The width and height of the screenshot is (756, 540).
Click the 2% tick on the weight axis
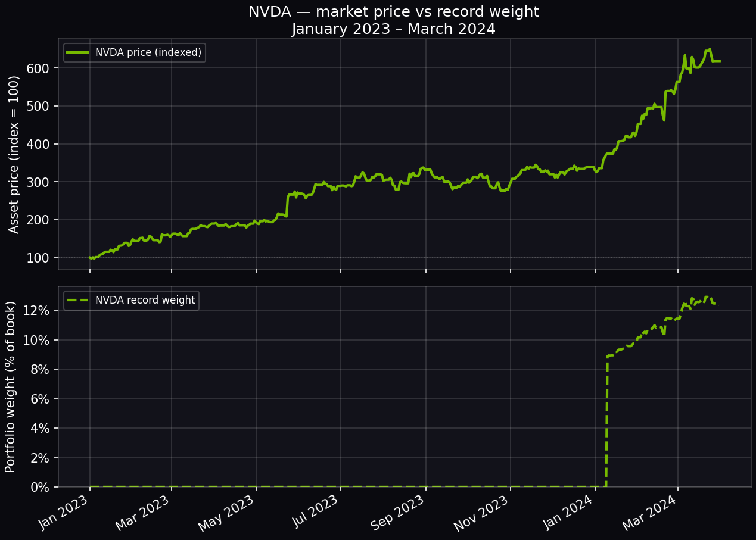tap(41, 457)
